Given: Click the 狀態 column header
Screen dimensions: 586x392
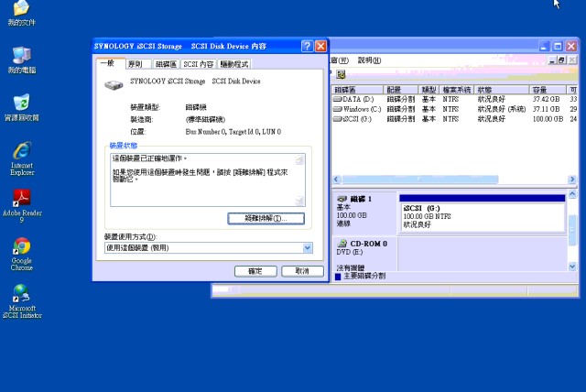Looking at the screenshot, I should [502, 90].
